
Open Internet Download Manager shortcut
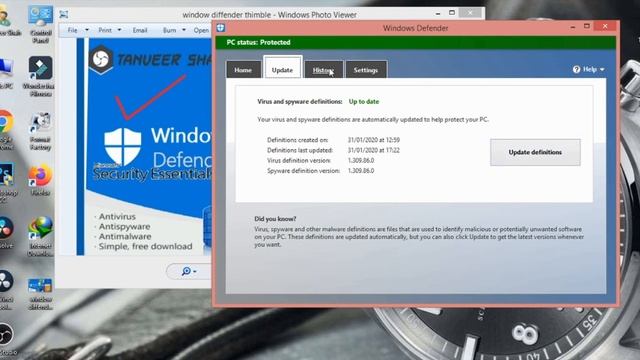40,237
